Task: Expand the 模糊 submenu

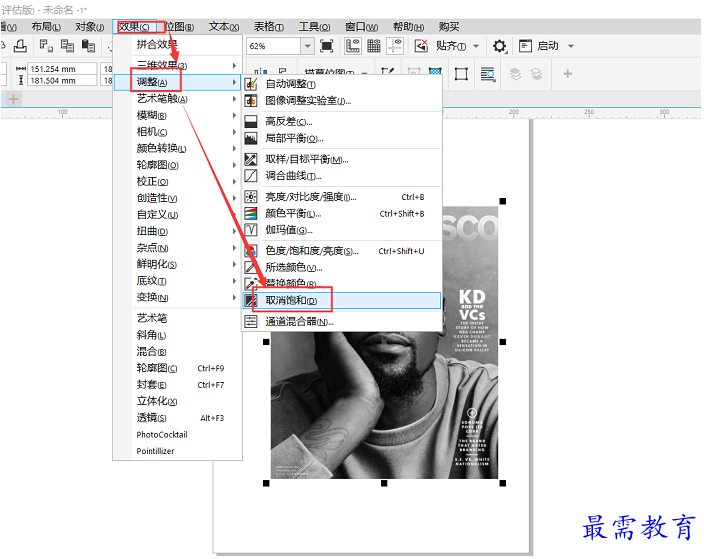Action: (x=234, y=115)
